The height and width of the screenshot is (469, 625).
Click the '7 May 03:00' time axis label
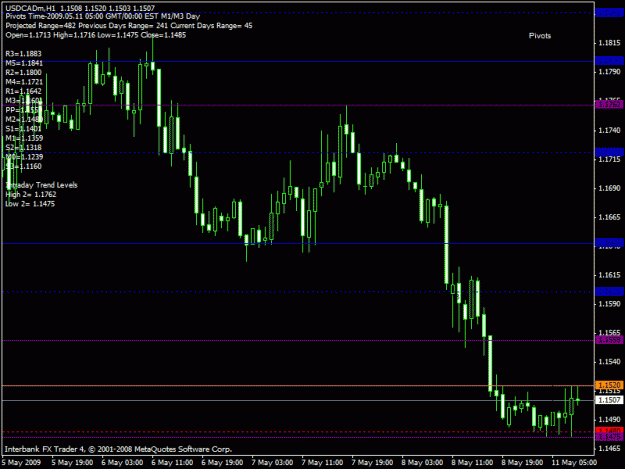coord(272,462)
